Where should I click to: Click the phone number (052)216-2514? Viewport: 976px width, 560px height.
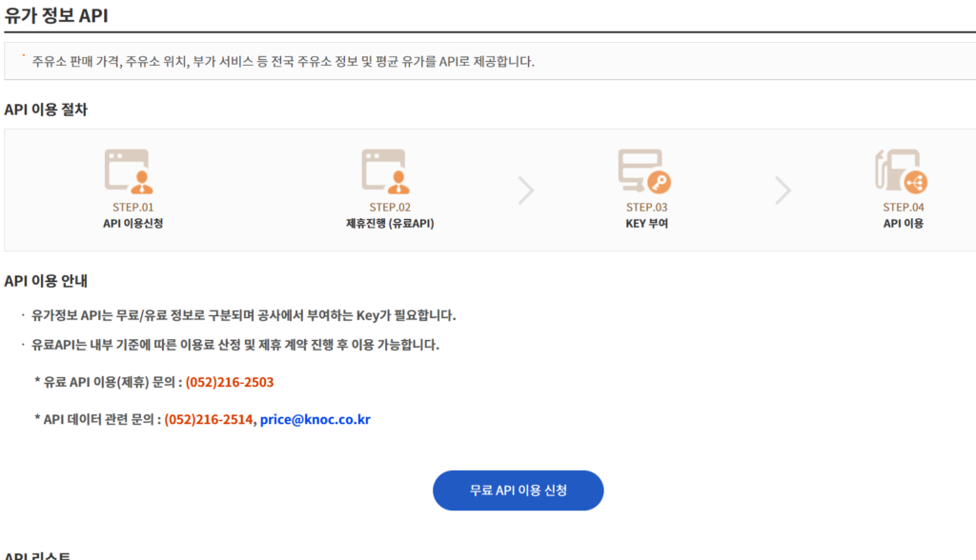point(209,419)
